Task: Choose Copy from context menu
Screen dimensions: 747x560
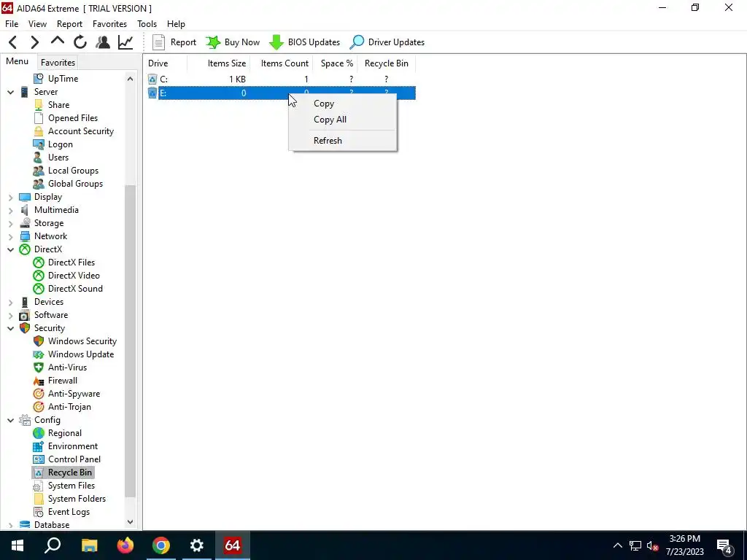Action: click(343, 104)
